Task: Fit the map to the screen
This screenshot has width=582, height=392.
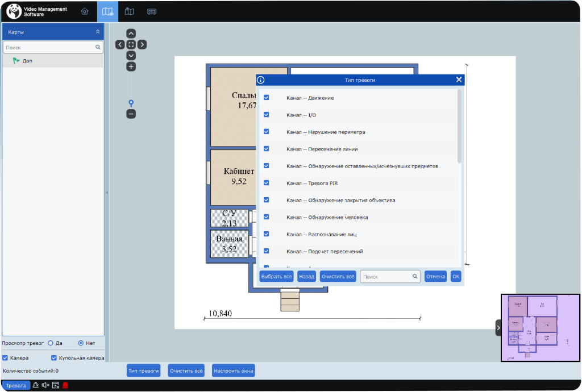Action: click(131, 44)
